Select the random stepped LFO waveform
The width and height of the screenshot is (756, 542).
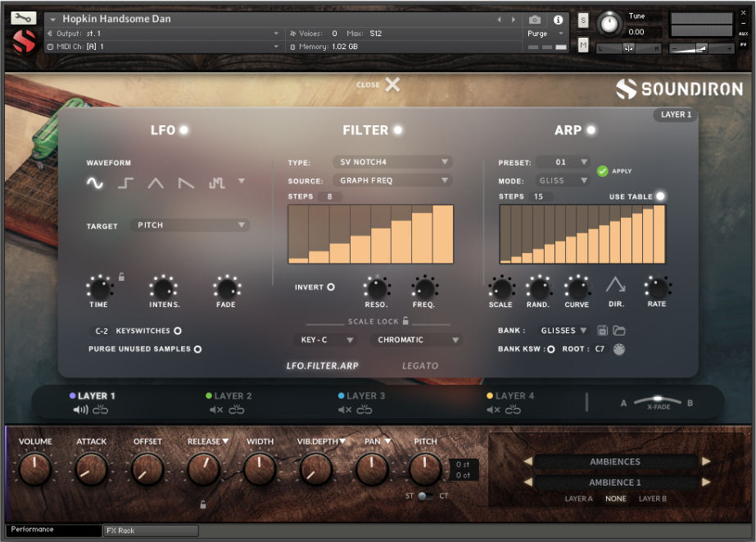[217, 183]
